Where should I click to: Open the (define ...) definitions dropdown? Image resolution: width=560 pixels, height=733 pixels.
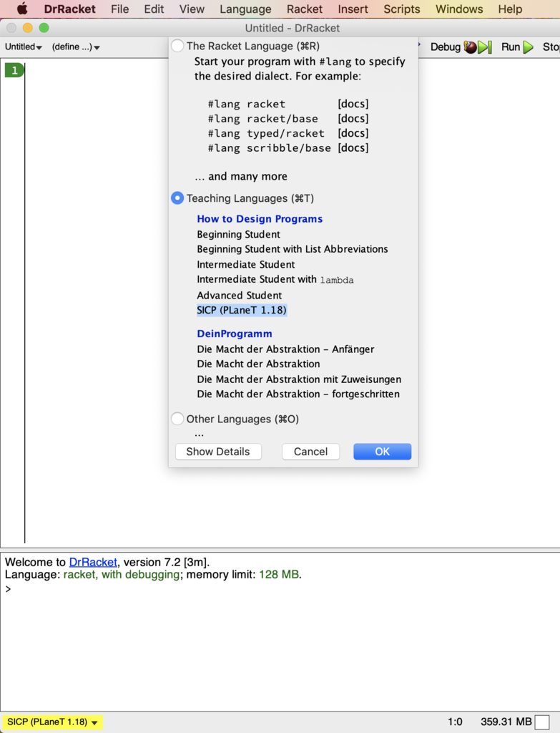76,47
